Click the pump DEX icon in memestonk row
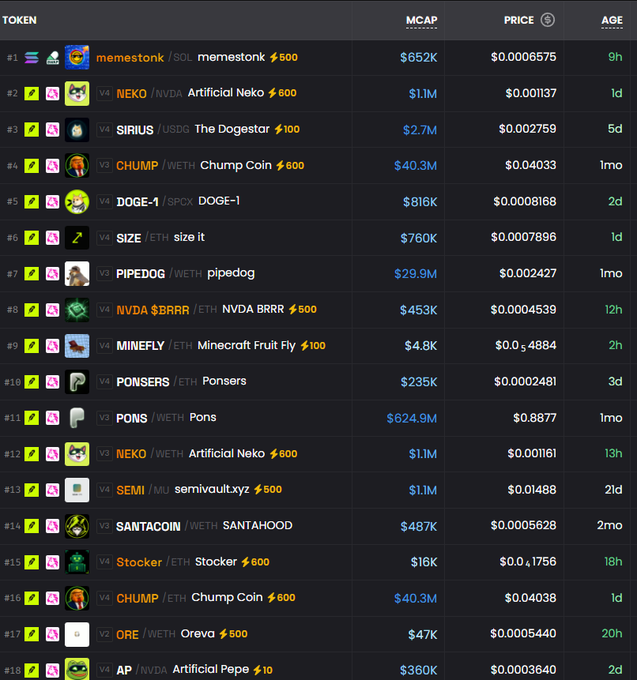 click(52, 57)
